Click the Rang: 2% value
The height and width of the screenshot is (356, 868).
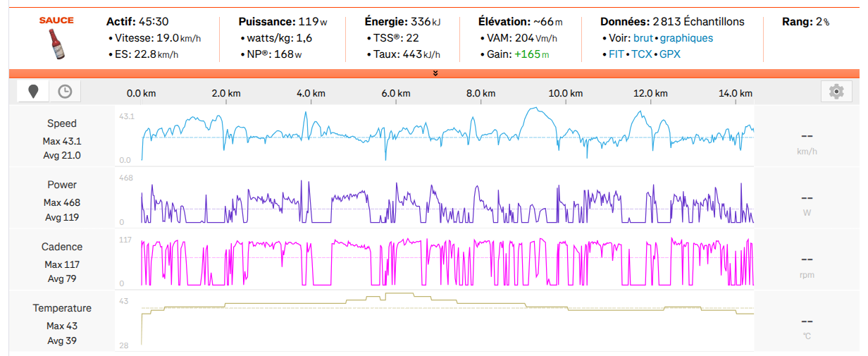click(805, 22)
